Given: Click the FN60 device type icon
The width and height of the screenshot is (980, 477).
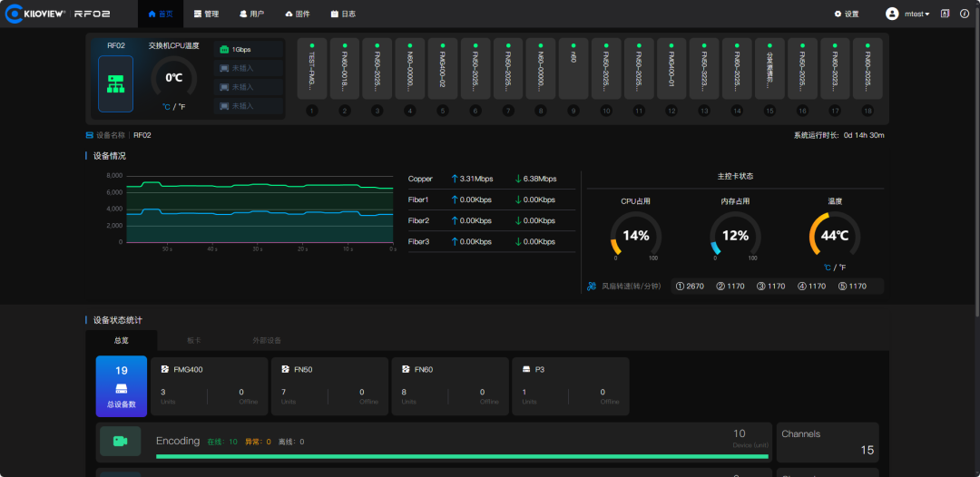Looking at the screenshot, I should pos(407,370).
